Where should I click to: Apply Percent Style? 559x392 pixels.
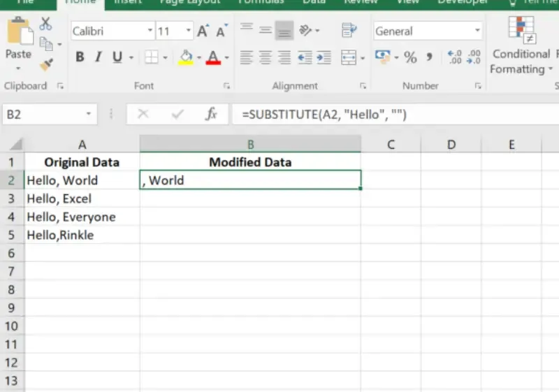pos(410,57)
